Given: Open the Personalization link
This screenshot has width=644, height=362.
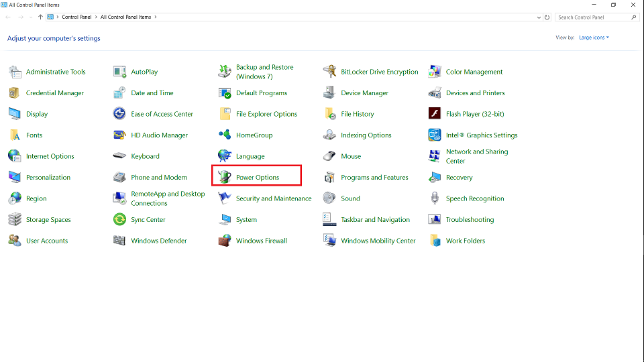Looking at the screenshot, I should pyautogui.click(x=48, y=177).
